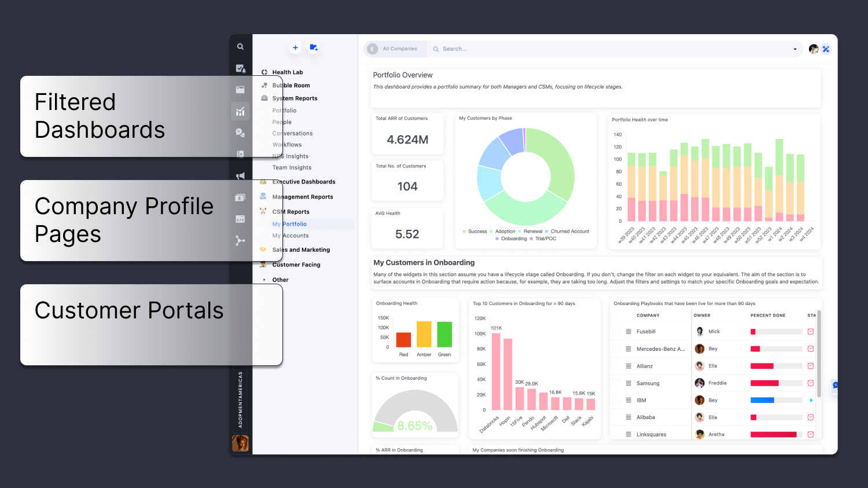Open the tasks notification icon in sidebar
This screenshot has width=868, height=488.
point(241,68)
